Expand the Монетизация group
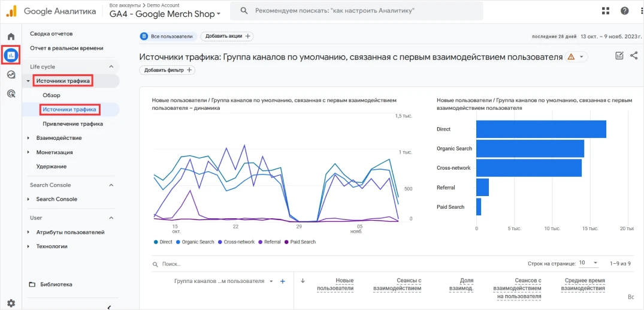 28,152
